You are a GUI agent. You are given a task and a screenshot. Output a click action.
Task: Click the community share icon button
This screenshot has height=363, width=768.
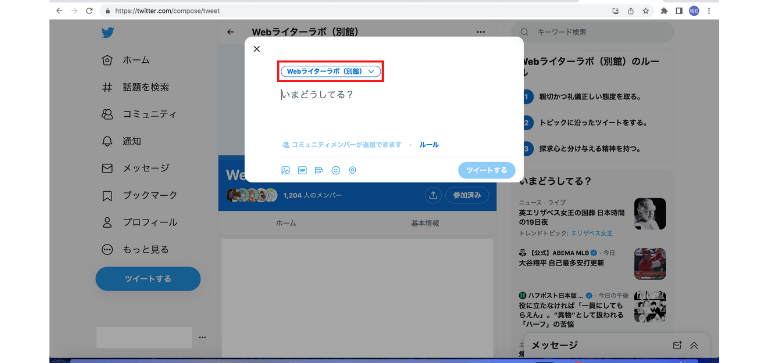433,195
